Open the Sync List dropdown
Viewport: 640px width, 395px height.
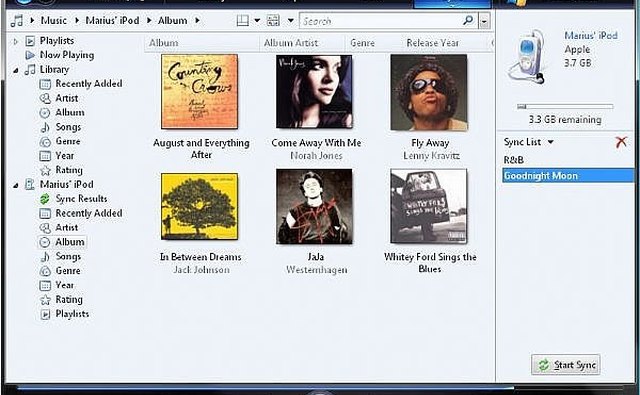coord(551,142)
